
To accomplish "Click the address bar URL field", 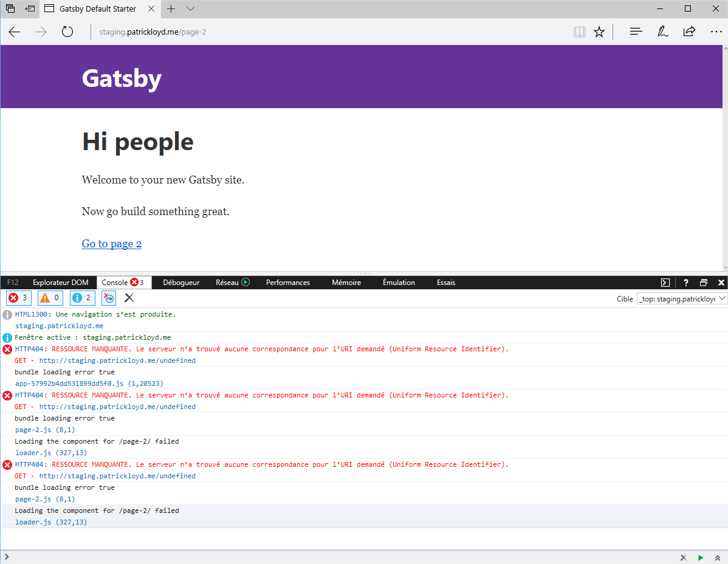I will tap(325, 32).
